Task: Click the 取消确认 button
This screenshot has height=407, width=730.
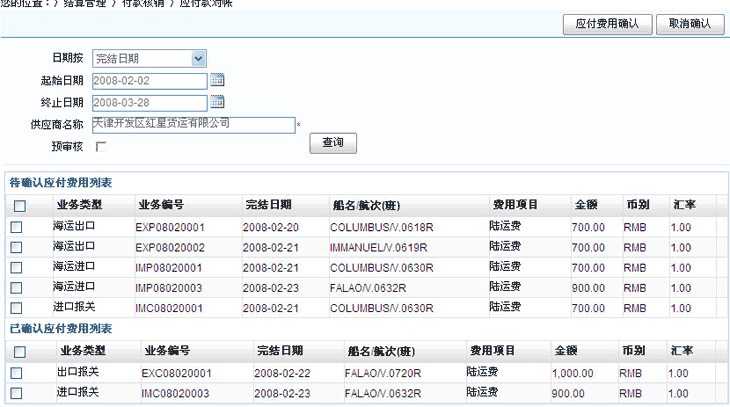Action: [x=690, y=24]
